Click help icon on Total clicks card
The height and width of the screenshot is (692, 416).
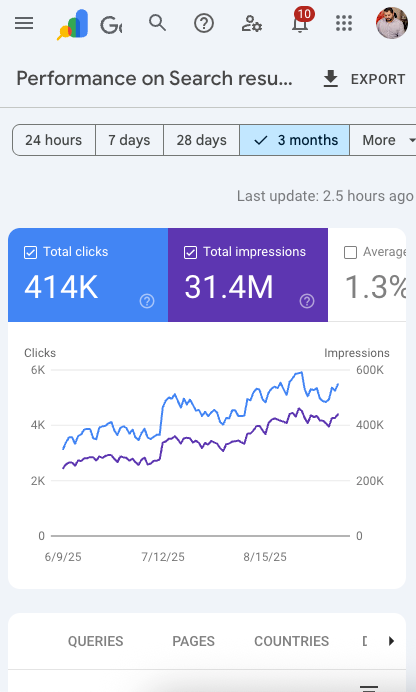pos(147,301)
